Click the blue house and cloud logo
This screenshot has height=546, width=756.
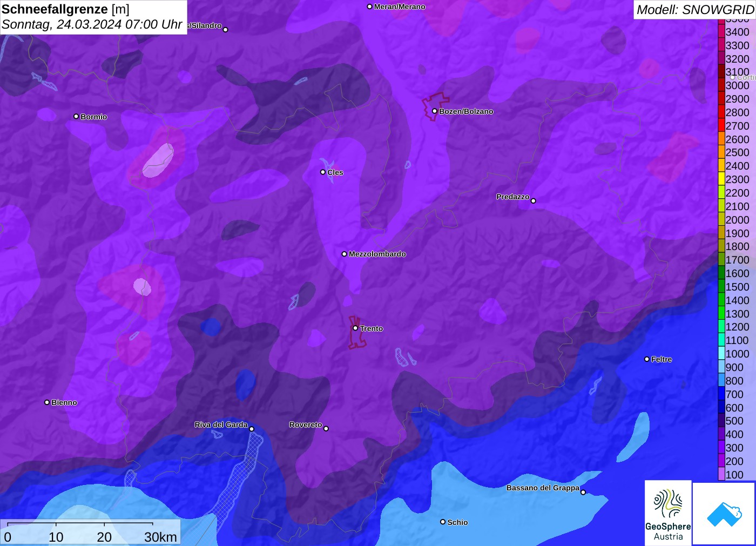724,514
